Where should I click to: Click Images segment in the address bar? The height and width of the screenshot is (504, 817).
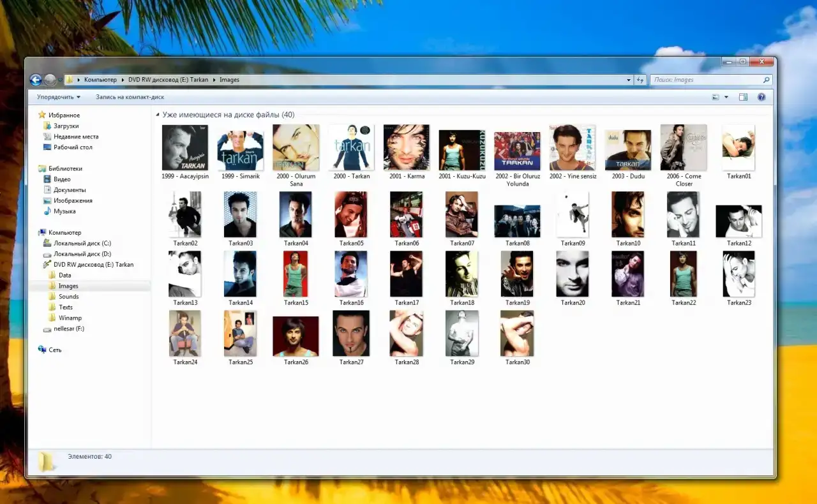[x=229, y=80]
